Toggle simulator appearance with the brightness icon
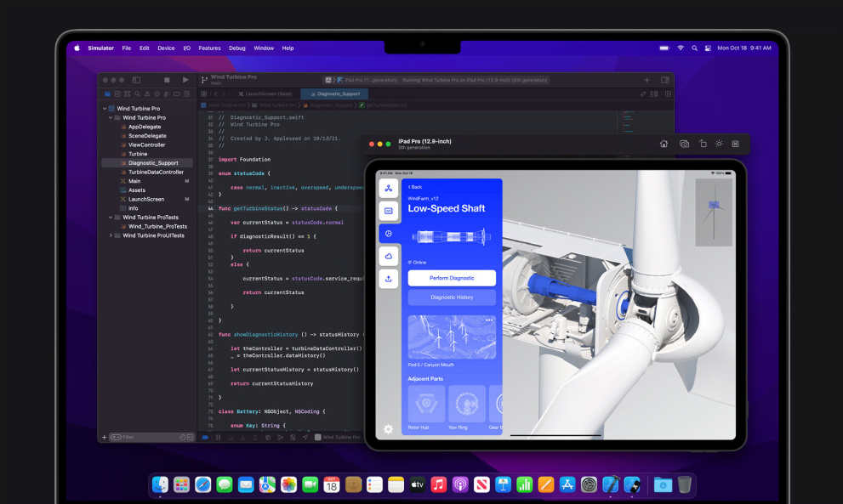843x504 pixels. tap(720, 144)
